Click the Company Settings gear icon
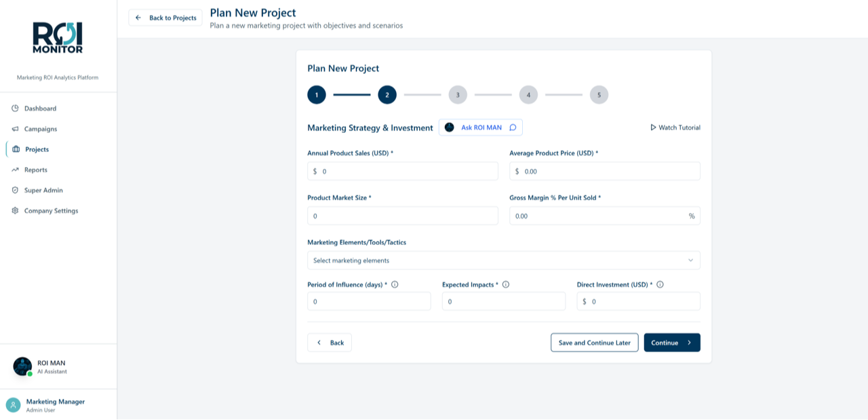This screenshot has width=868, height=420. pos(15,210)
